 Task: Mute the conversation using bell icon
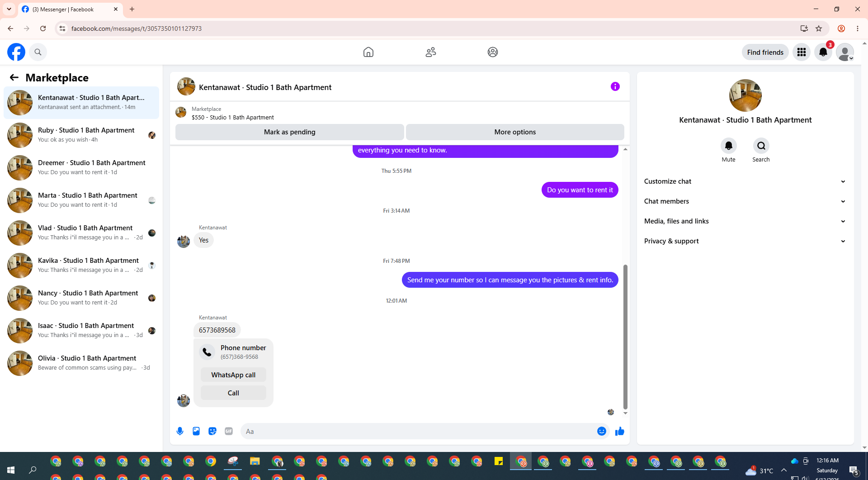coord(729,146)
